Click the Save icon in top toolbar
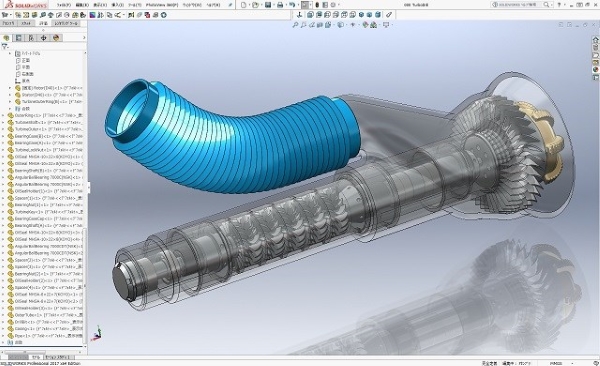600x366 pixels. [x=268, y=5]
